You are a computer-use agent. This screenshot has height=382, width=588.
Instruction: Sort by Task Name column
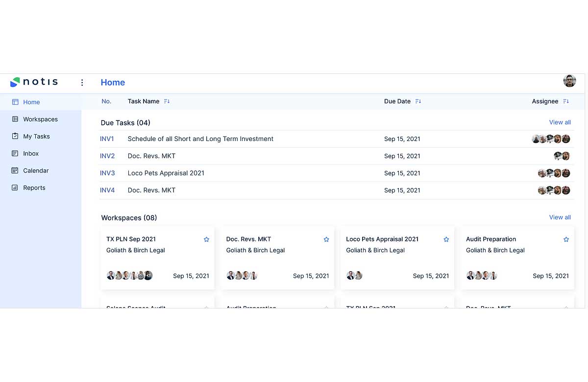coord(167,101)
